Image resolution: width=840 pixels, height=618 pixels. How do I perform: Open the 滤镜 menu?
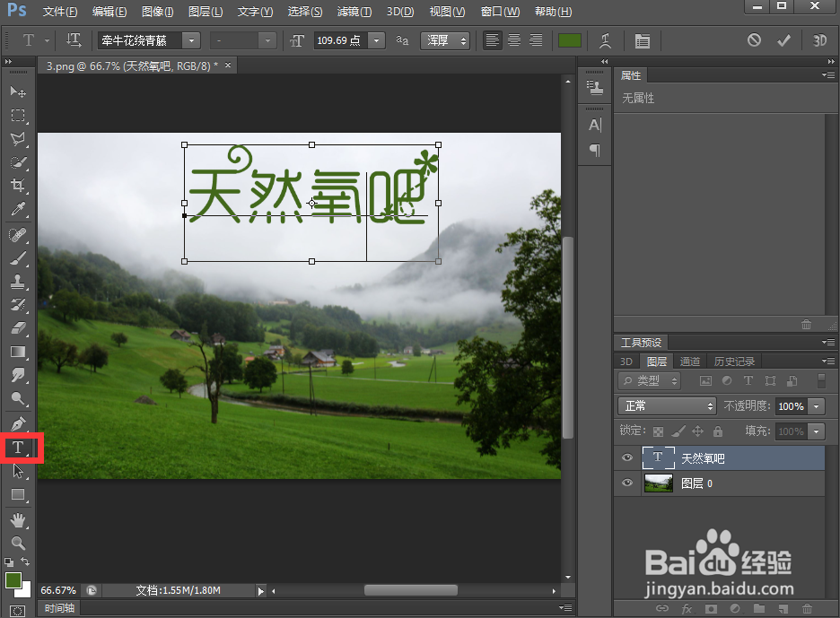(x=354, y=12)
